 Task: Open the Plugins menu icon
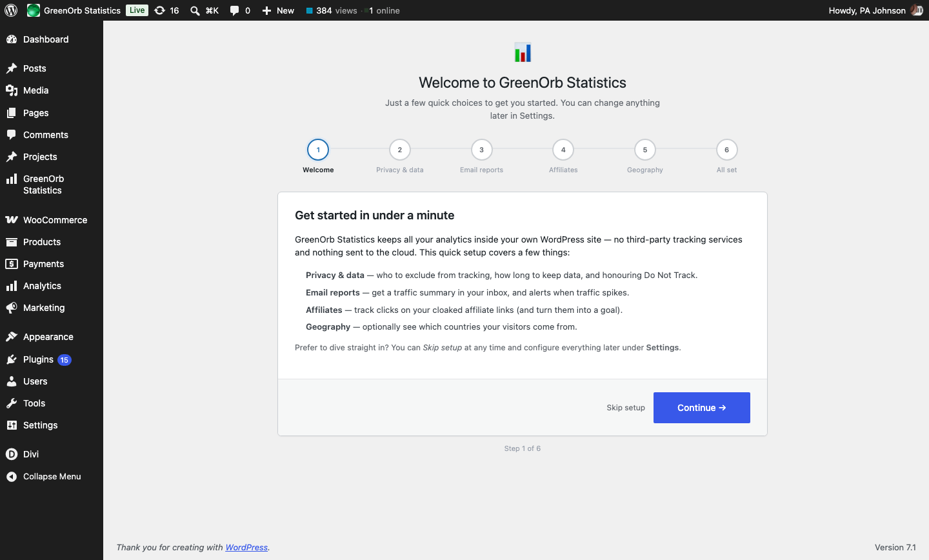12,359
